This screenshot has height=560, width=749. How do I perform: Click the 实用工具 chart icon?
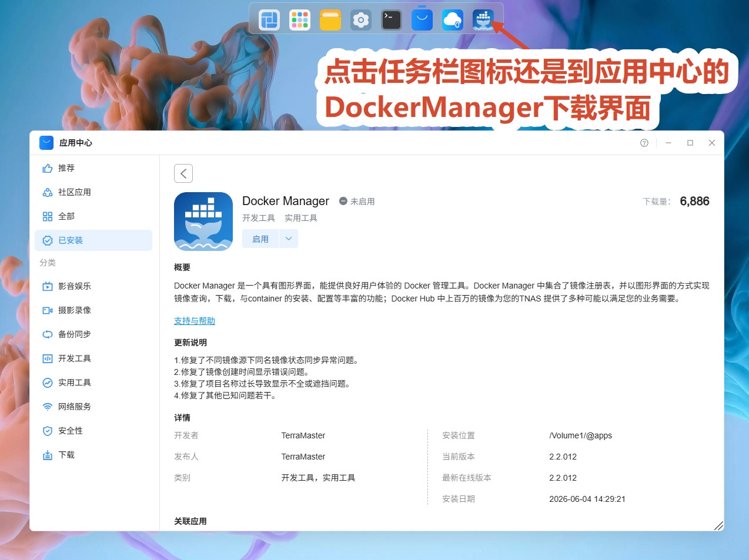48,383
